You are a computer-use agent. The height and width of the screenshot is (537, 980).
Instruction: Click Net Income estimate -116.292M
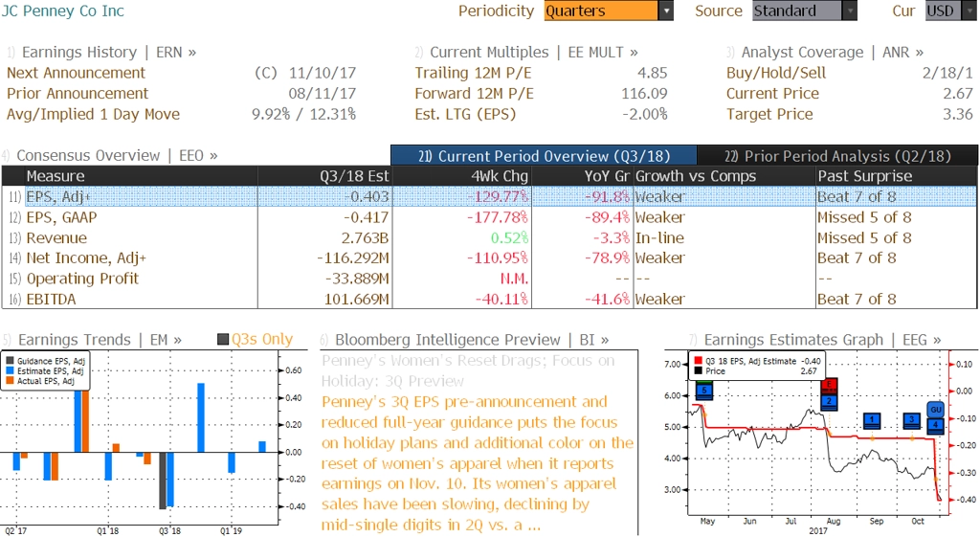pos(352,257)
